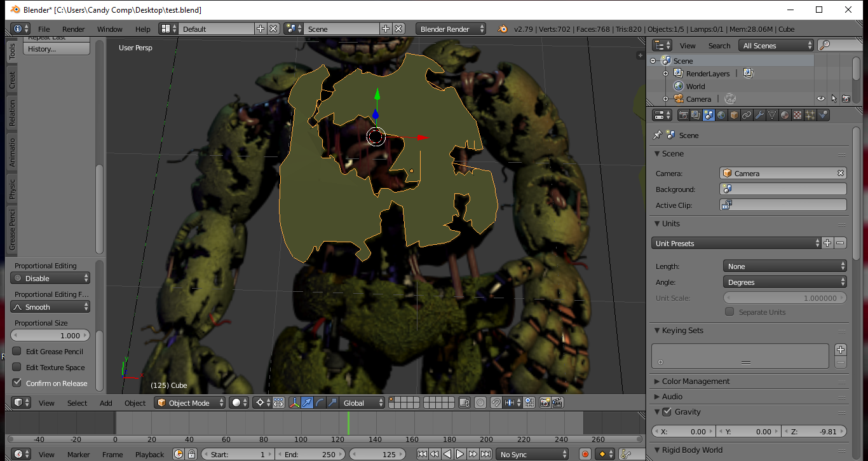This screenshot has width=868, height=461.
Task: Click the OpenGL render image camera icon
Action: click(545, 403)
